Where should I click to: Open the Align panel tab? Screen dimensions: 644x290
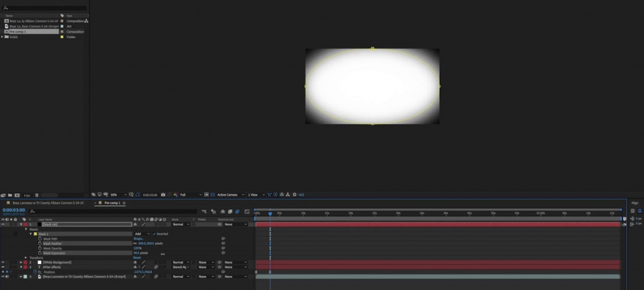(635, 203)
